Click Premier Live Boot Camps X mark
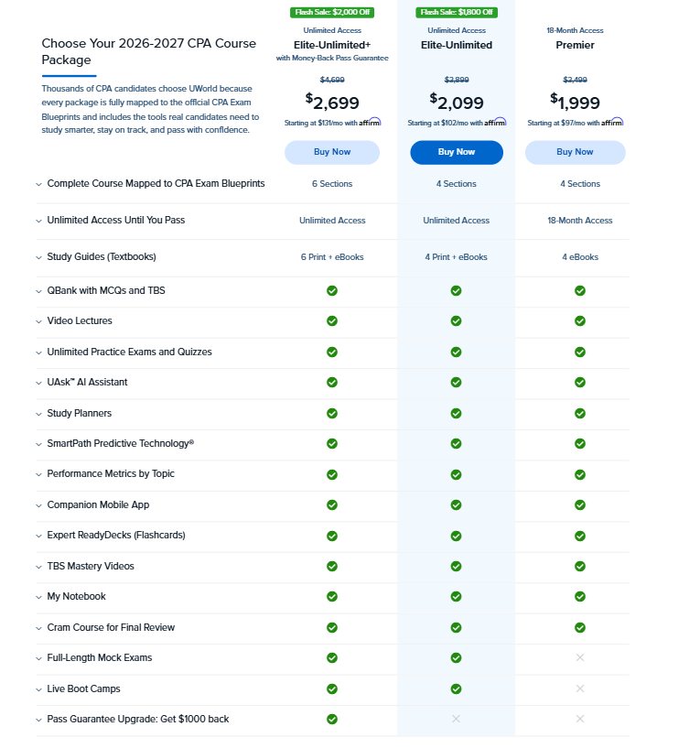This screenshot has height=748, width=700. coord(580,688)
